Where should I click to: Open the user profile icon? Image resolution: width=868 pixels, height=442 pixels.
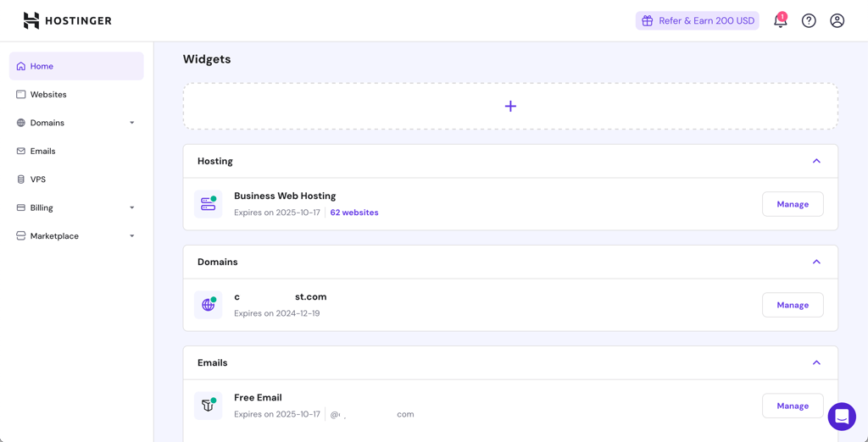837,20
